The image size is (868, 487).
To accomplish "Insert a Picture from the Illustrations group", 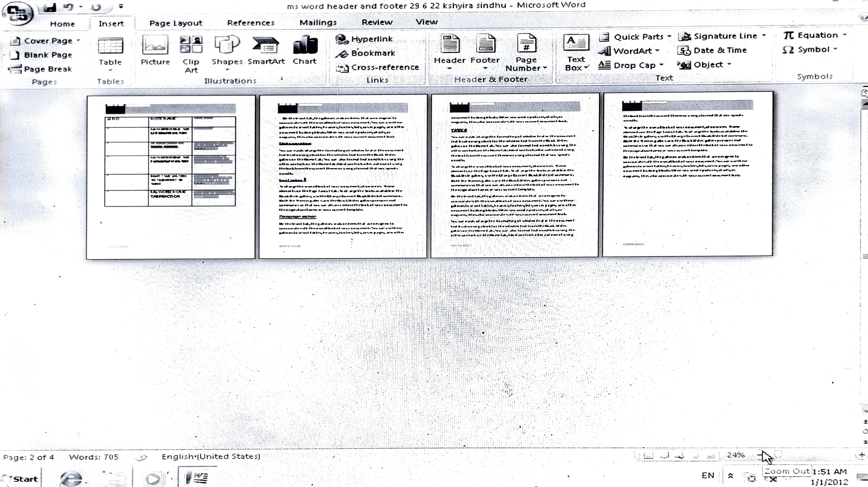I will [x=155, y=51].
